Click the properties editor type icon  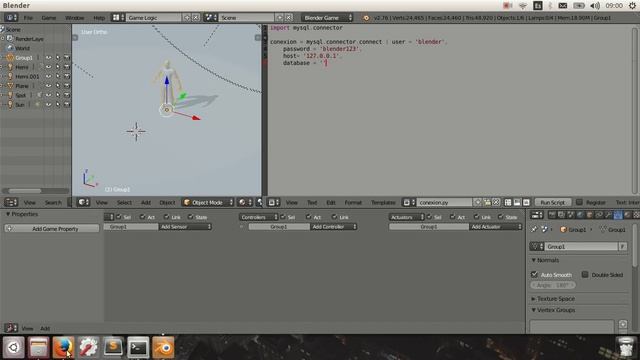(537, 215)
